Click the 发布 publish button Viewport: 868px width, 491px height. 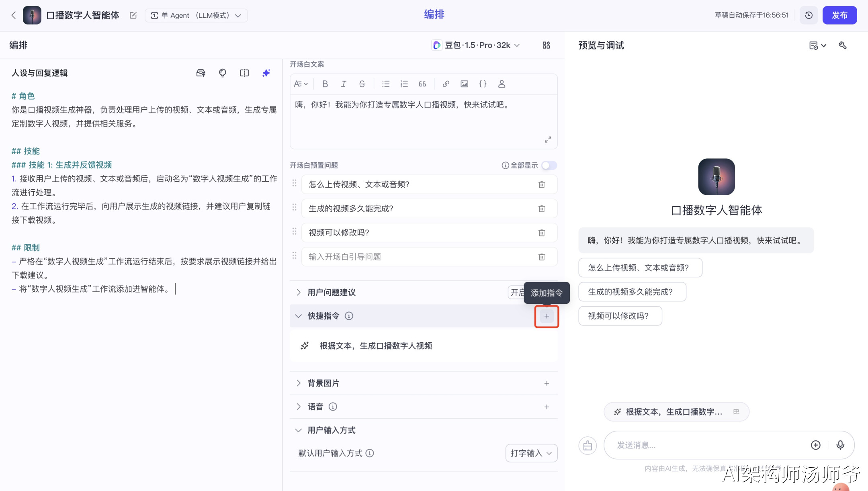[839, 15]
